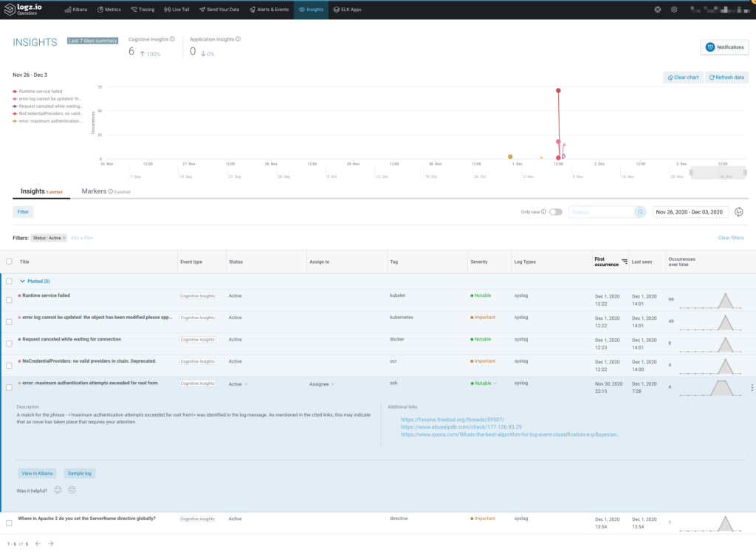This screenshot has width=756, height=557.
Task: Open the help lifebuoy icon in the top bar
Action: pos(658,9)
